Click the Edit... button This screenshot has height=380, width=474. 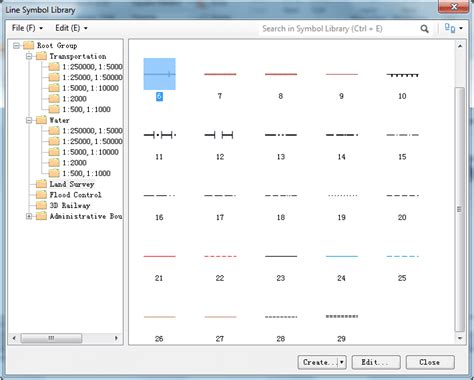click(x=376, y=362)
